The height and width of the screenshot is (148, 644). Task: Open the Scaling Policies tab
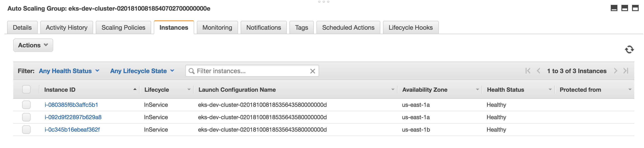[x=123, y=27]
